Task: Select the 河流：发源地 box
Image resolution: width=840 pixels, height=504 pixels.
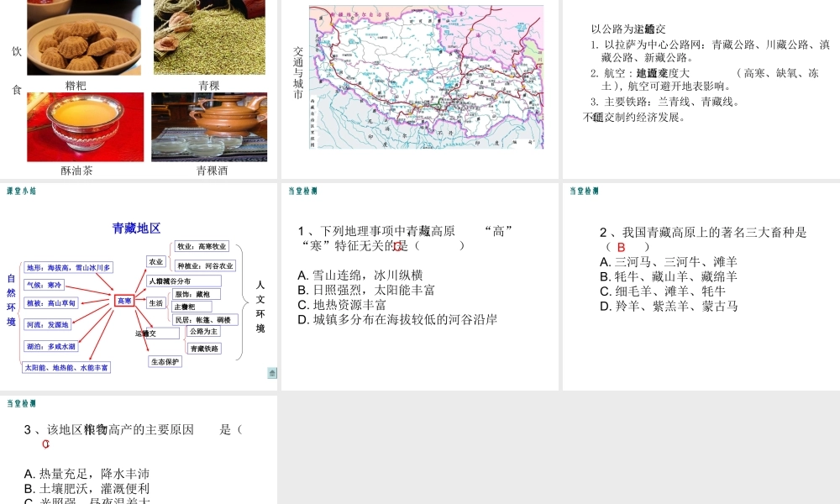Action: (x=48, y=324)
